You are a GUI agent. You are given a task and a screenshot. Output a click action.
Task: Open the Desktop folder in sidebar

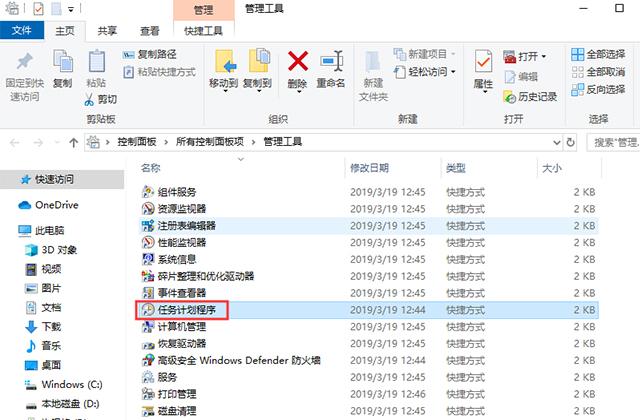(x=43, y=365)
